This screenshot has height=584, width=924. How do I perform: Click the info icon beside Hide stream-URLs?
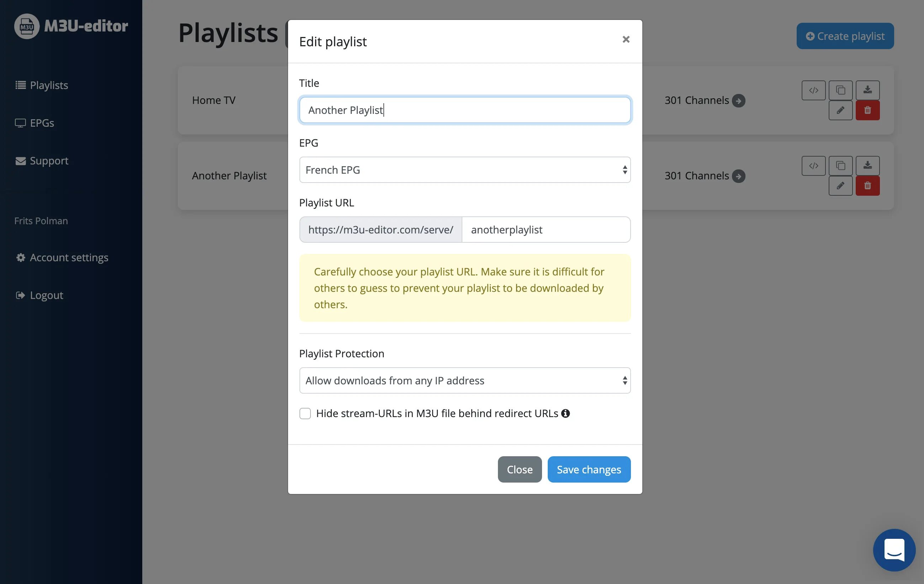[x=565, y=414]
